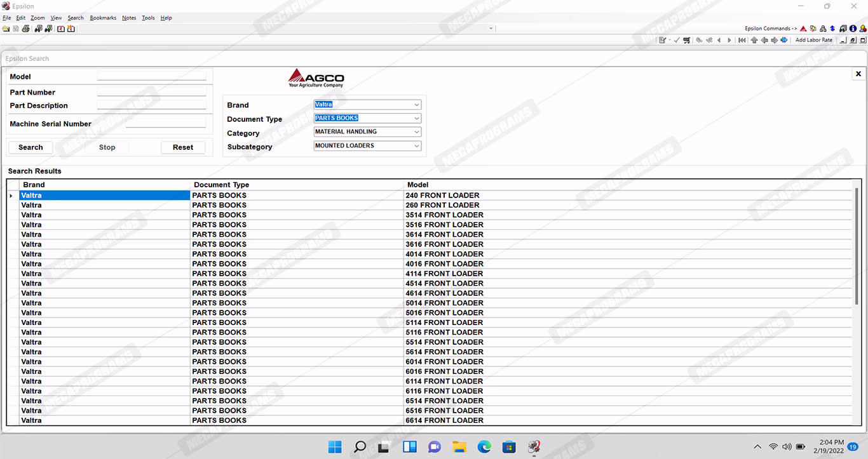868x459 pixels.
Task: Open the Document Type dropdown
Action: [416, 118]
